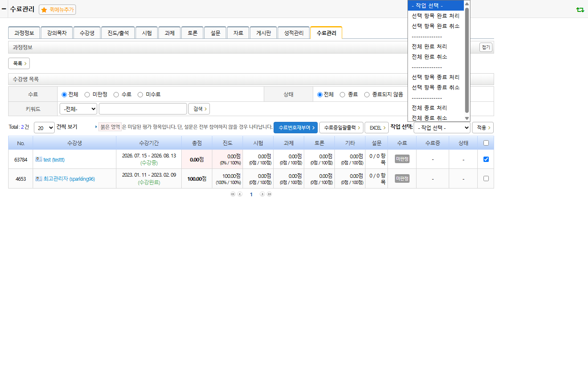The image size is (588, 368).
Task: Open the 20 per-page count dropdown
Action: (44, 128)
